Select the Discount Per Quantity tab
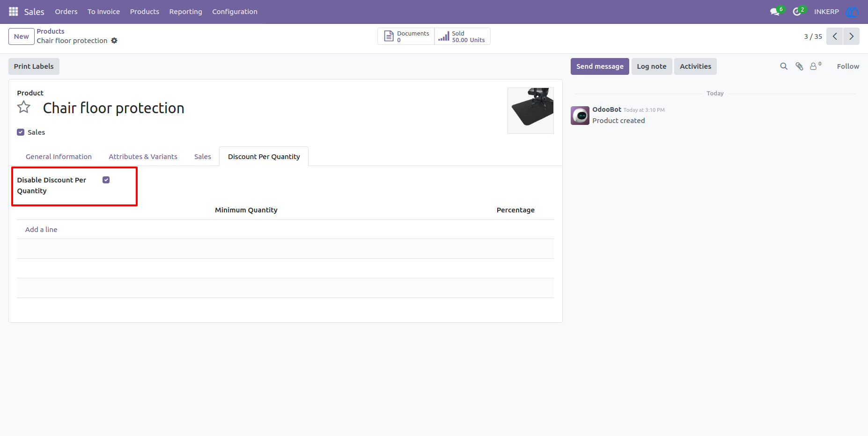This screenshot has height=436, width=868. point(264,157)
